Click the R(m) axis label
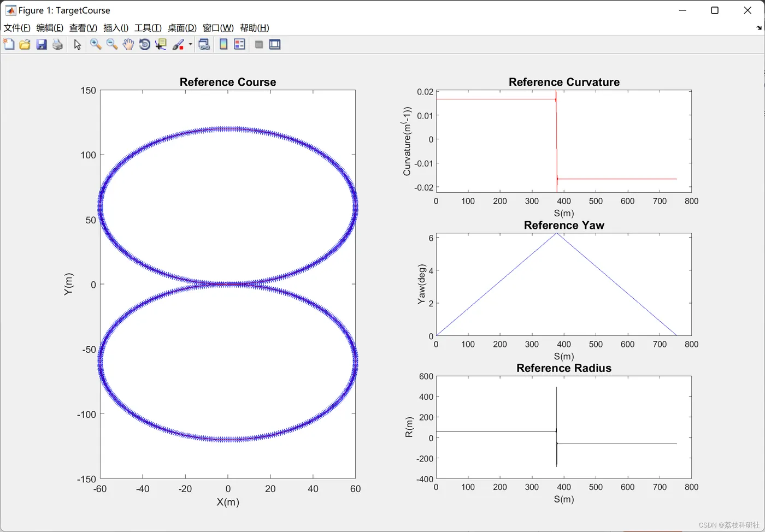 coord(409,427)
